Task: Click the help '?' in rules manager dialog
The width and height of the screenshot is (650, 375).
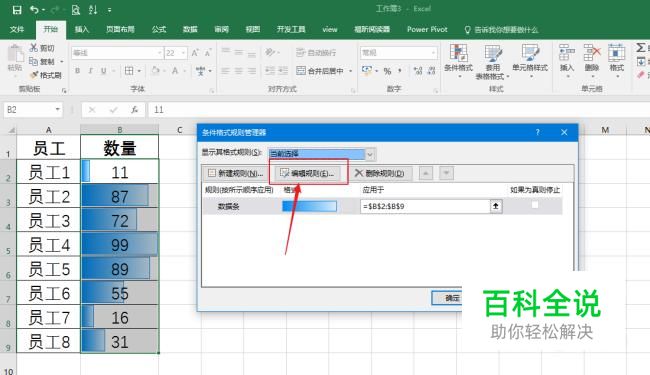Action: (537, 132)
